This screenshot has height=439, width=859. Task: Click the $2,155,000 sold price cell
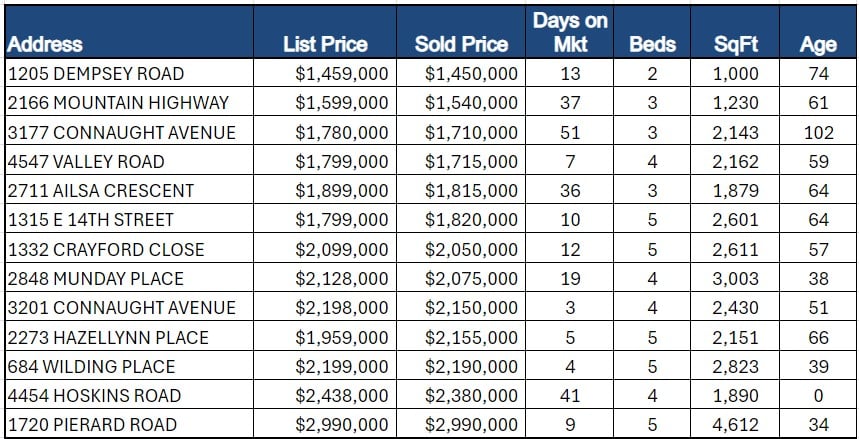(471, 337)
